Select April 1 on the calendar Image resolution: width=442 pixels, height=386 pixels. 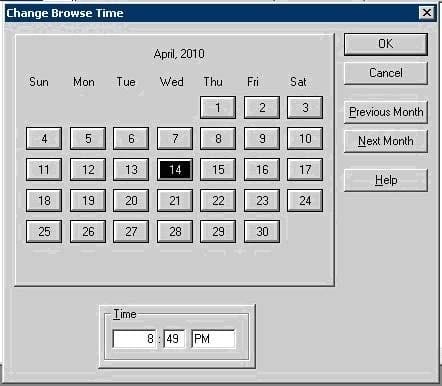click(x=218, y=107)
